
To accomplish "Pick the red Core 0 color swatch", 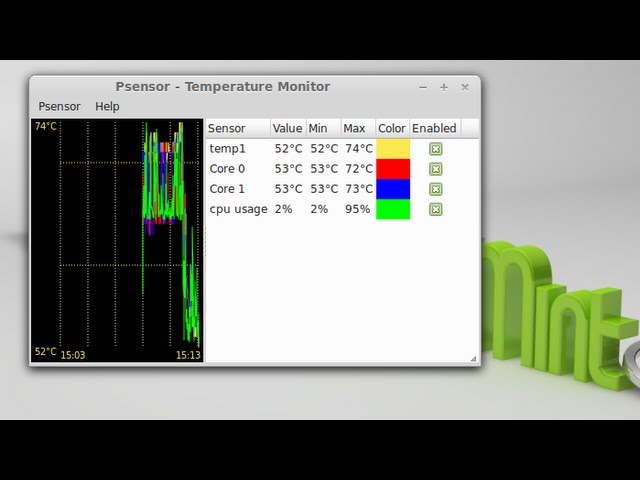I will tap(393, 169).
